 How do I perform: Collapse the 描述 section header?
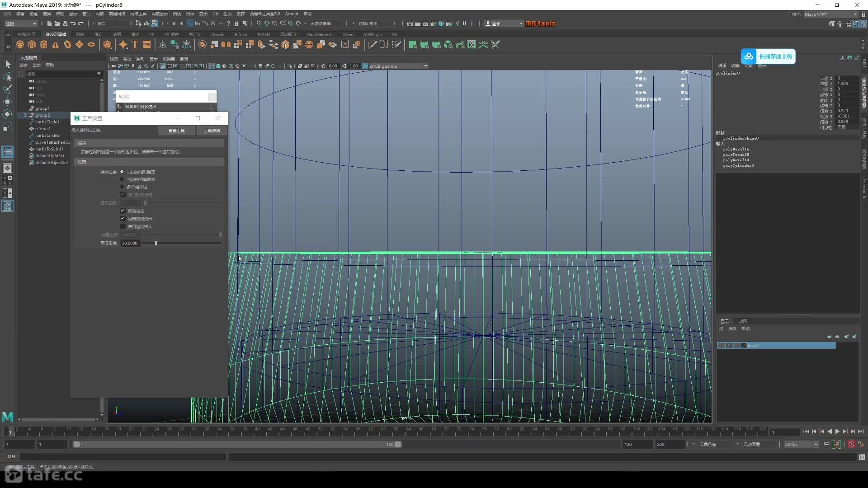(149, 143)
